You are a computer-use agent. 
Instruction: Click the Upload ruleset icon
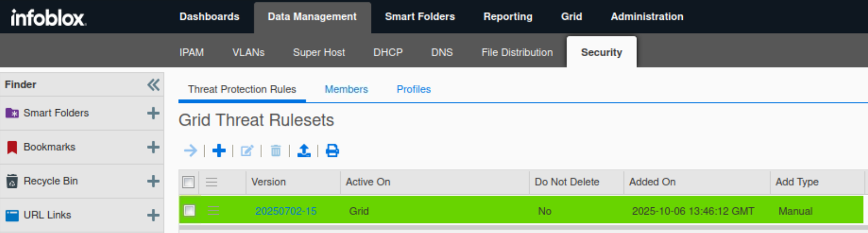coord(304,151)
